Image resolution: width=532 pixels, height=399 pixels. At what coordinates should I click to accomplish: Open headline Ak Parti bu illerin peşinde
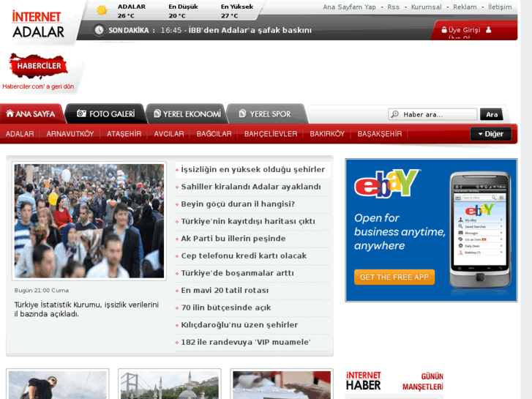233,239
